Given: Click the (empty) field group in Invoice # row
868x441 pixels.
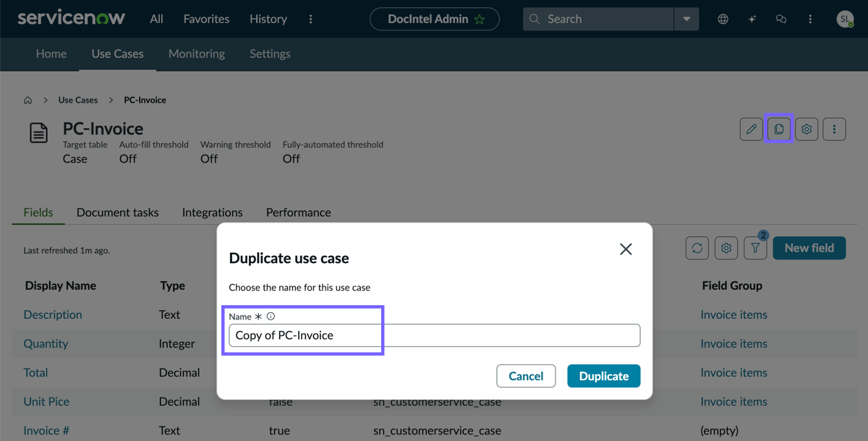Looking at the screenshot, I should (719, 430).
